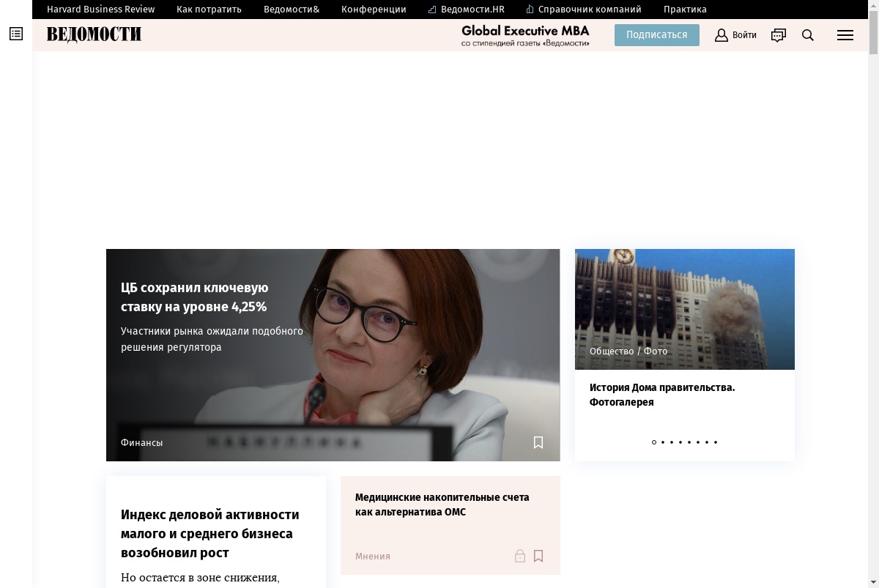Select the second carousel dot
This screenshot has height=588, width=879.
click(x=663, y=442)
